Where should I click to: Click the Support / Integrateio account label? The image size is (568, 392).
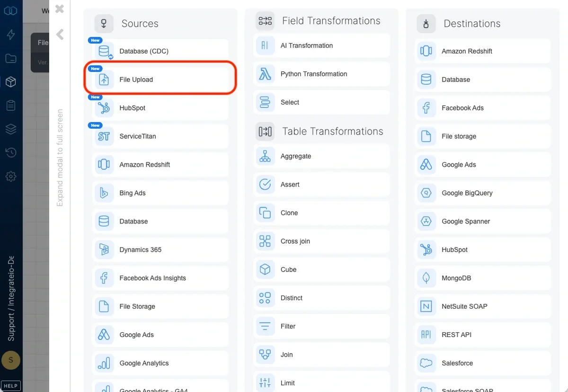11,299
